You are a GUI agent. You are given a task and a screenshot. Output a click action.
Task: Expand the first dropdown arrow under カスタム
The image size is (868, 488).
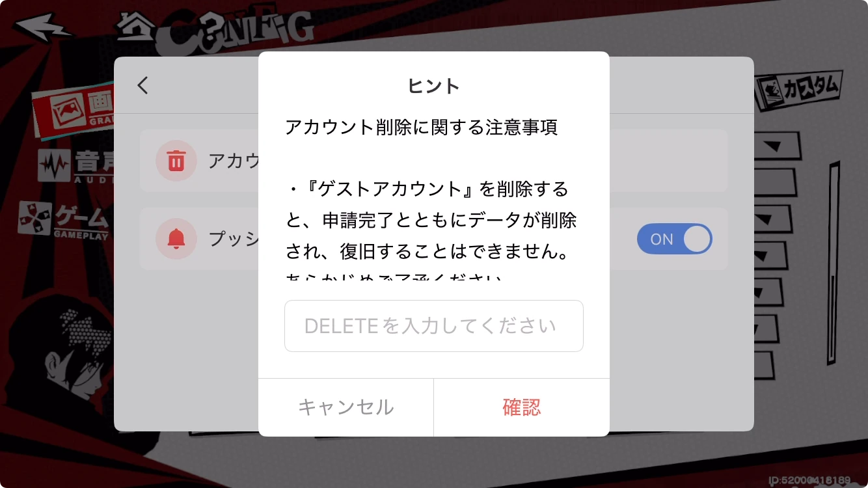[773, 147]
